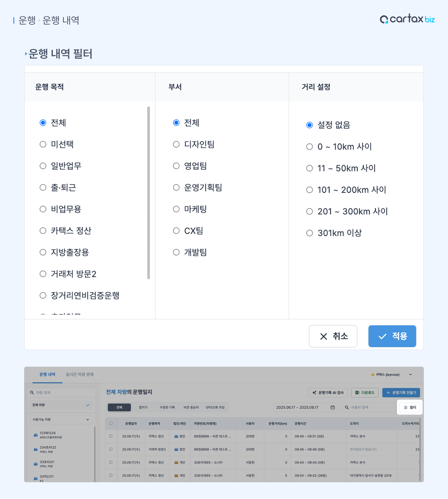Click the calendar icon in date range field
Viewport: 448px width, 499px height.
333,407
